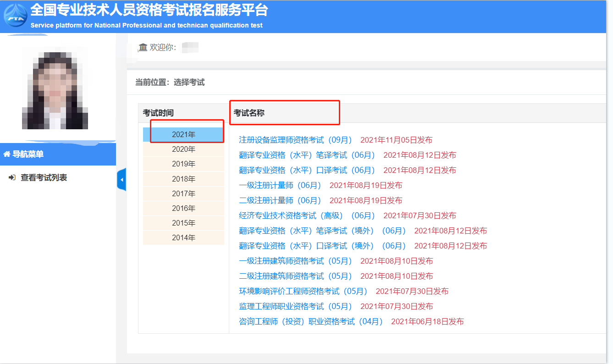Collapse the sidebar using the blue arrow
The image size is (613, 364).
(x=121, y=180)
